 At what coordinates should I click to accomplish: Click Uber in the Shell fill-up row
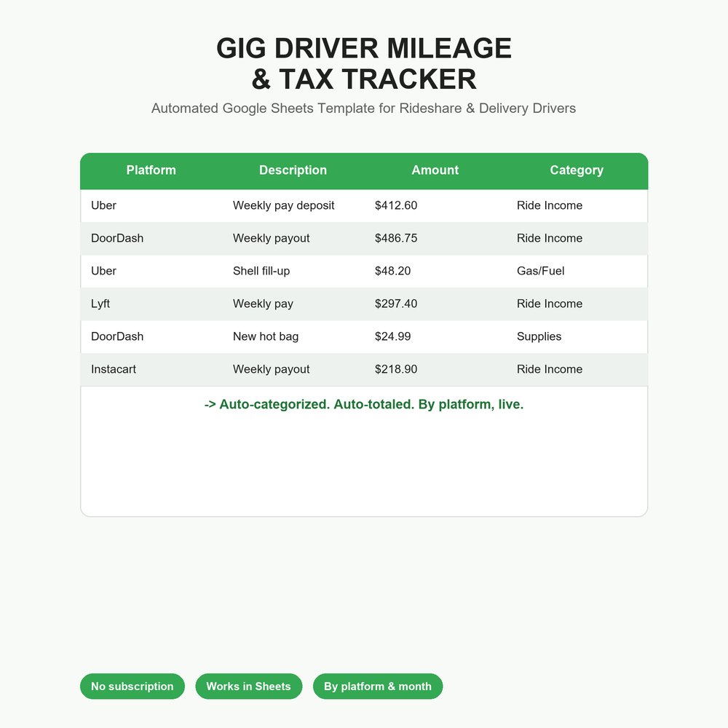(103, 271)
